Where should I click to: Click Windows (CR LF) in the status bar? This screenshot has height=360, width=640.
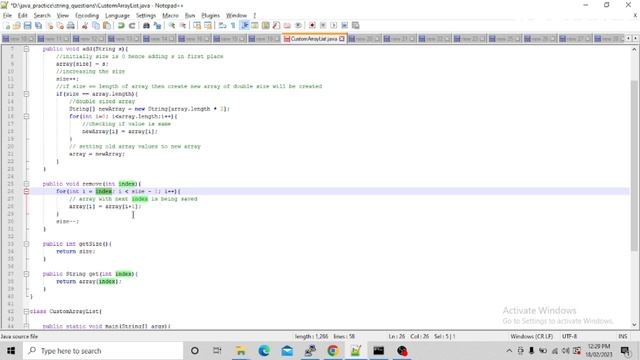click(531, 336)
